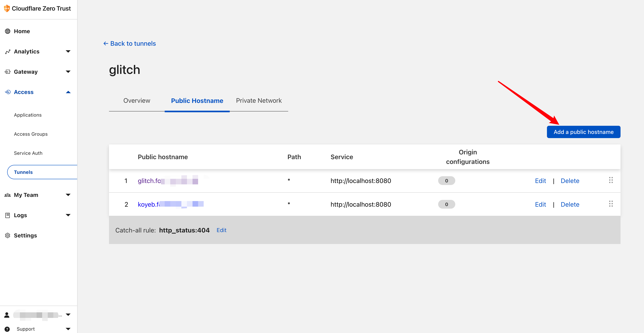Click the user account avatar icon
Screen dimensions: 644x333
coord(7,315)
